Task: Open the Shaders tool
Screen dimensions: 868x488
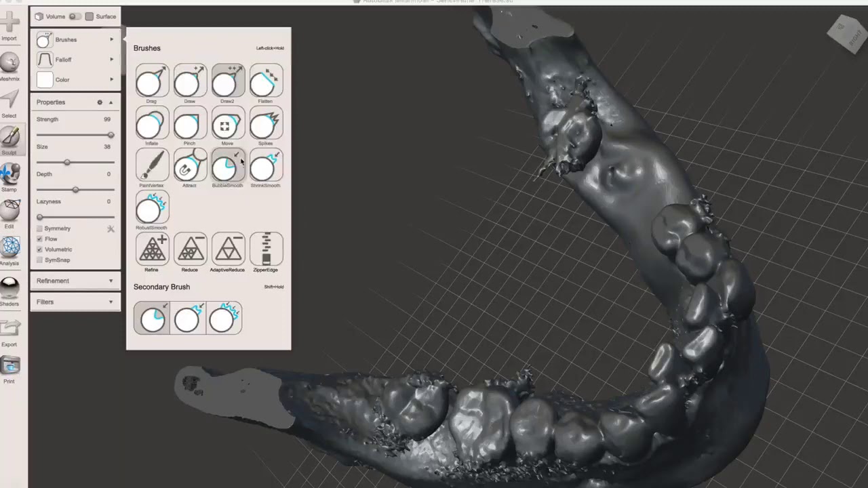Action: point(9,291)
